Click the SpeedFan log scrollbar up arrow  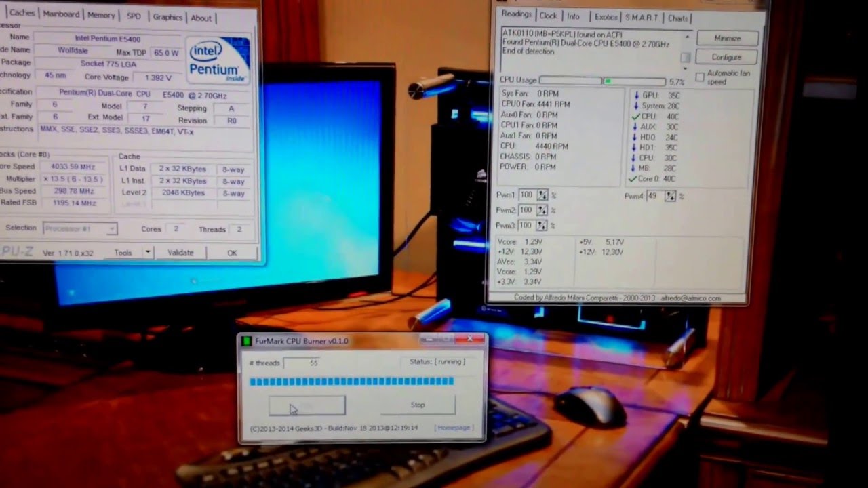(x=686, y=36)
